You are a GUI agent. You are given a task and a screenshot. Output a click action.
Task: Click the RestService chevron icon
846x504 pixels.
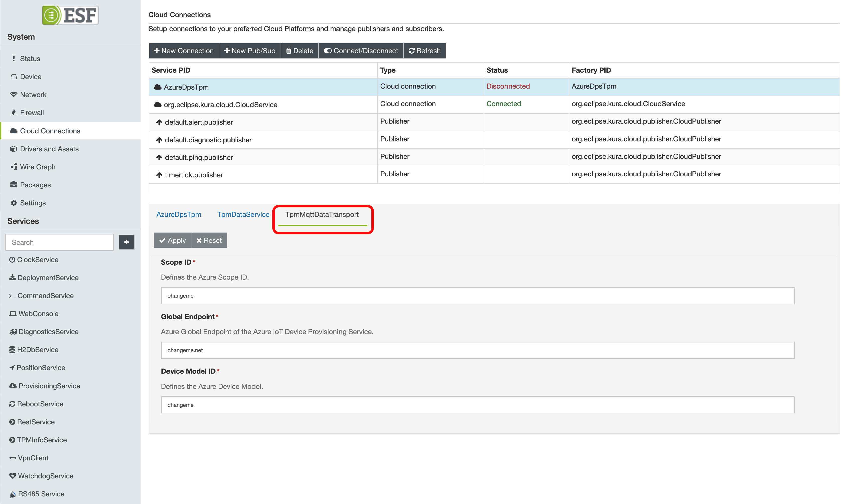pyautogui.click(x=12, y=422)
